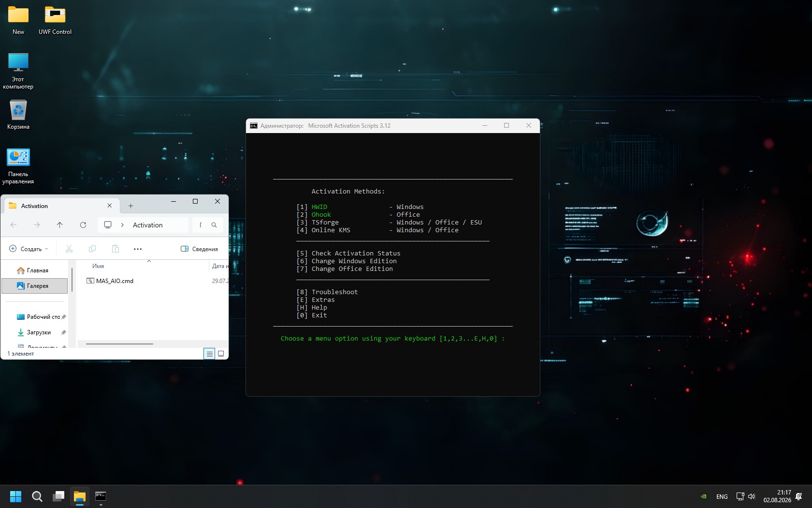Image resolution: width=812 pixels, height=508 pixels.
Task: Switch Explorer to large thumbnails view
Action: pos(221,354)
